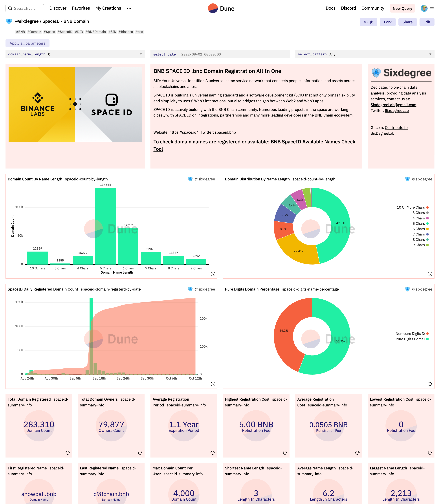This screenshot has height=504, width=440.
Task: Click refresh icon on Lowest Registration Cost
Action: click(430, 453)
